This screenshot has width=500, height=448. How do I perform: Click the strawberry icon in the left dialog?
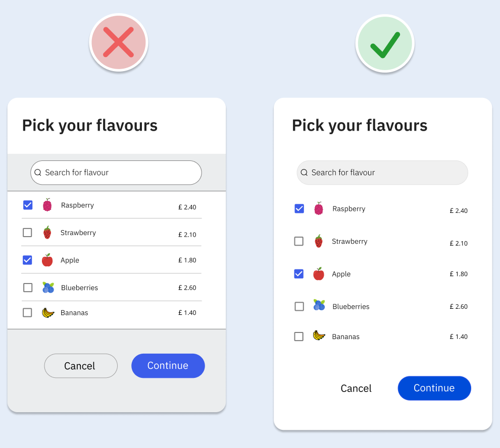click(x=47, y=233)
